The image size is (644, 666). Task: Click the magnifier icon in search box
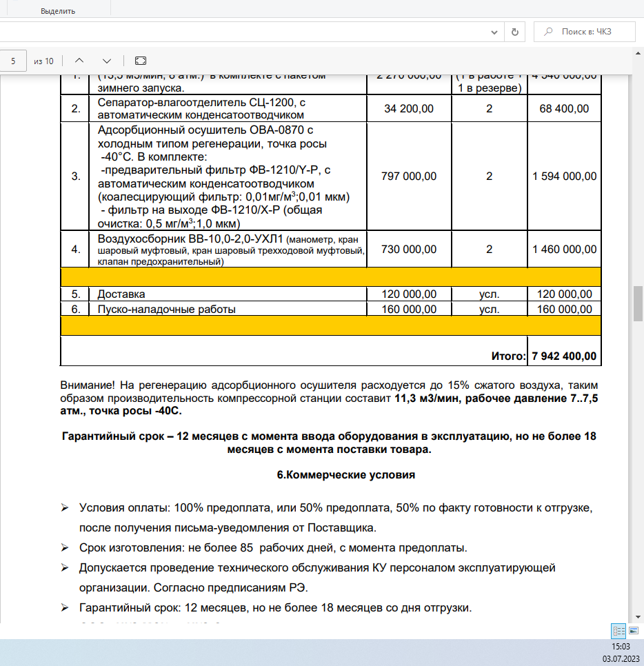point(548,32)
